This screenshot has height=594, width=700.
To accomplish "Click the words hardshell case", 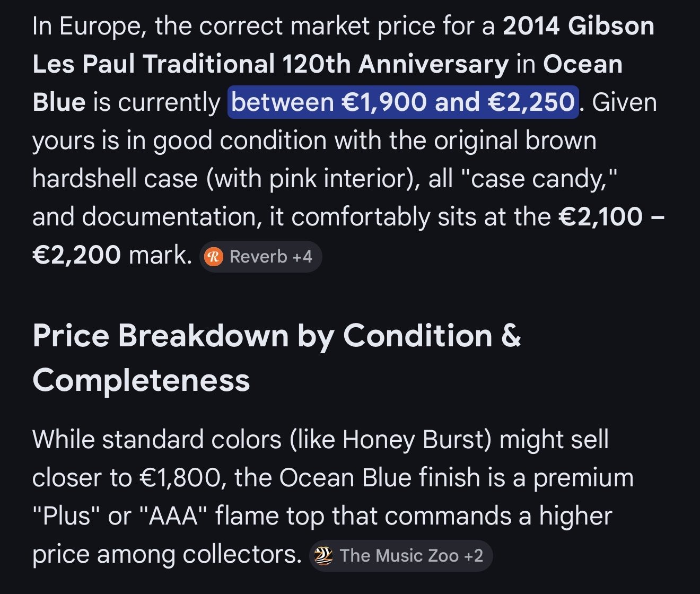I will point(115,179).
